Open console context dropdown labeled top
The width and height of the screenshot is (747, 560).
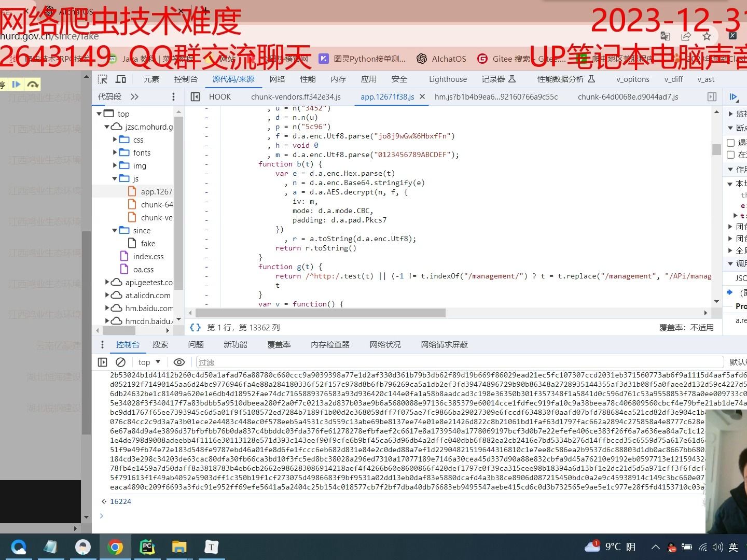tap(149, 362)
